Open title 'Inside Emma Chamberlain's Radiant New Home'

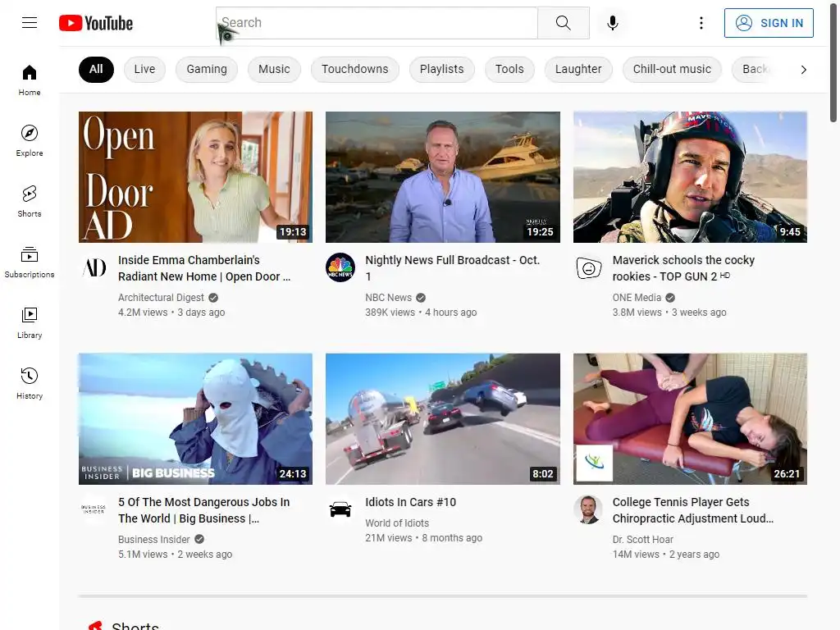pos(204,268)
